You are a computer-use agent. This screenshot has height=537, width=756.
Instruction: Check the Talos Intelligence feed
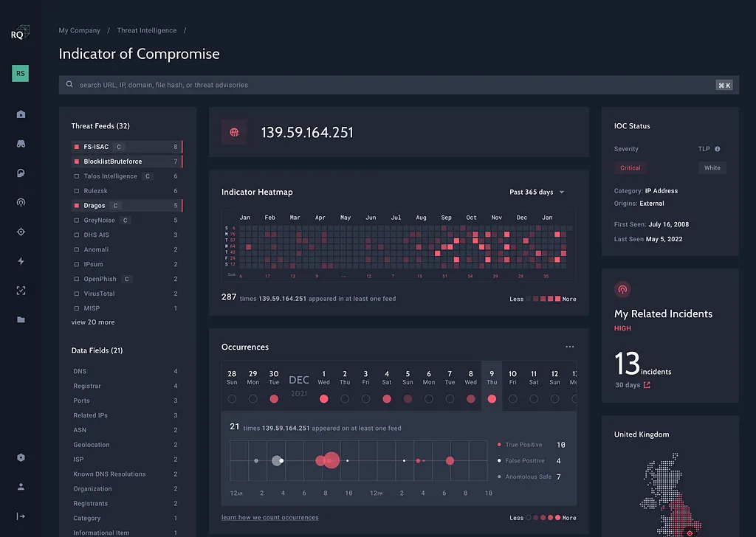77,176
